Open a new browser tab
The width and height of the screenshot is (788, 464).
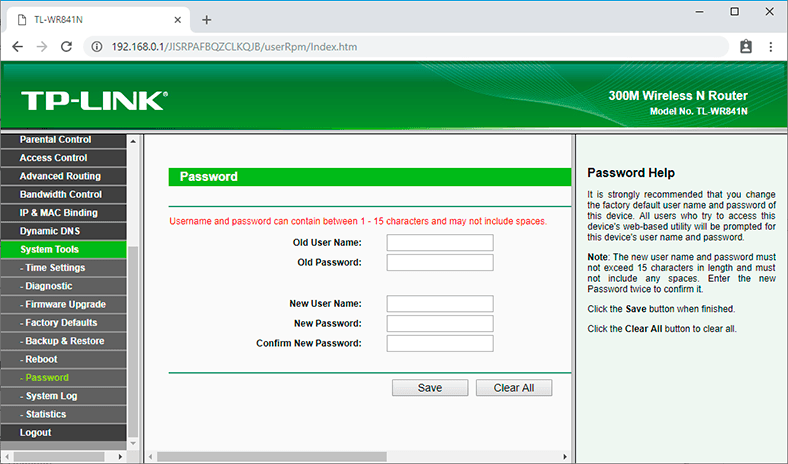(207, 20)
